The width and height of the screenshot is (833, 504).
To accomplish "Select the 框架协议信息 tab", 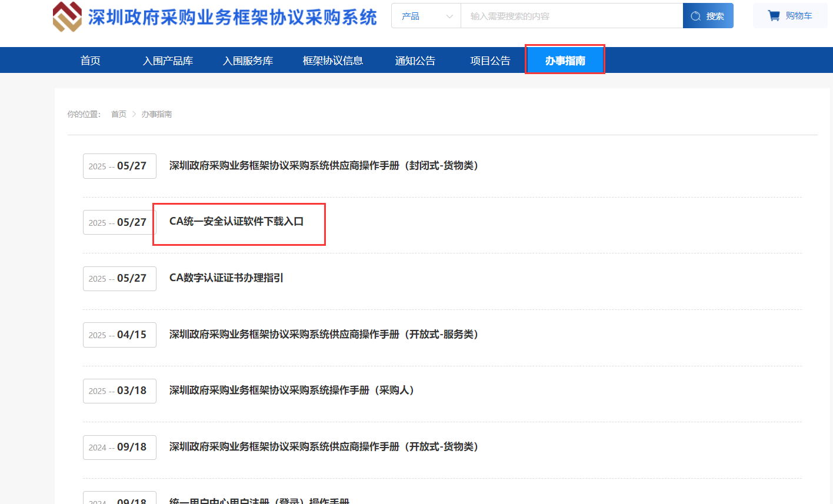I will [x=332, y=61].
